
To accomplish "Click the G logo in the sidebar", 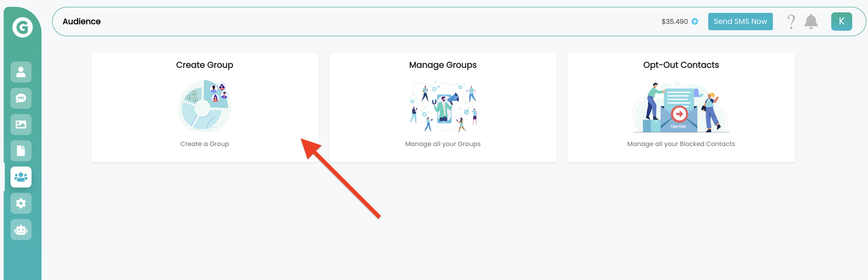I will pos(22,27).
